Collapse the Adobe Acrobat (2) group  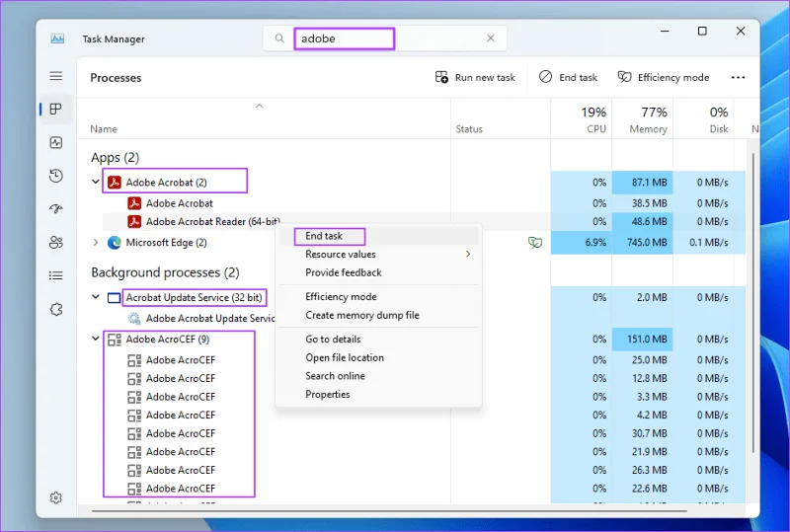pos(95,182)
